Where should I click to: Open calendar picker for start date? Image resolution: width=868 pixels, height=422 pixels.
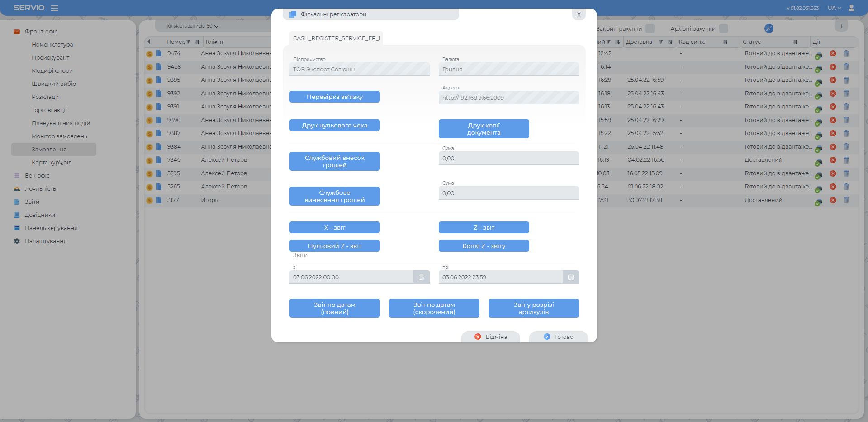[x=421, y=277]
